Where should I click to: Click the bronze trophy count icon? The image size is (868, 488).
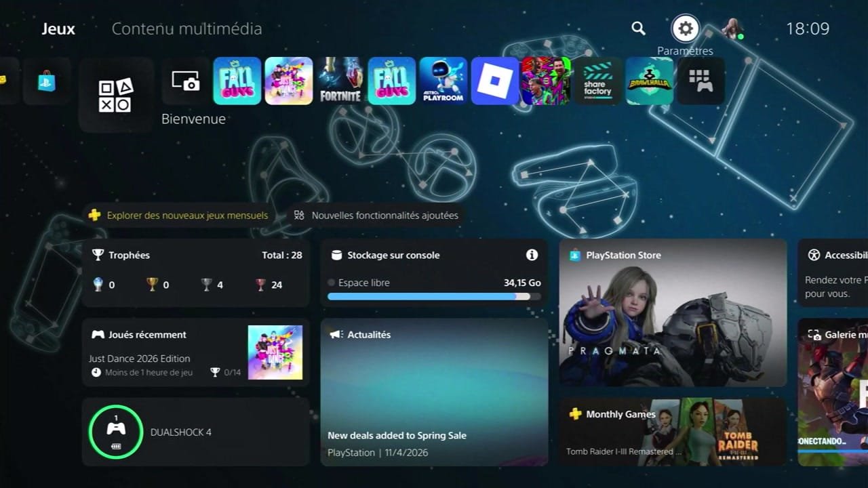[261, 285]
